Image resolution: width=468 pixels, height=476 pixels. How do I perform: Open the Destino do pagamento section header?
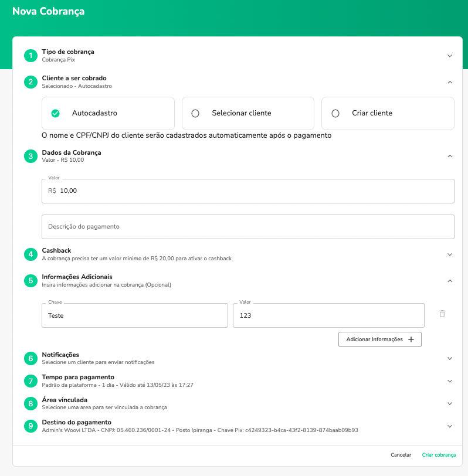(x=235, y=426)
